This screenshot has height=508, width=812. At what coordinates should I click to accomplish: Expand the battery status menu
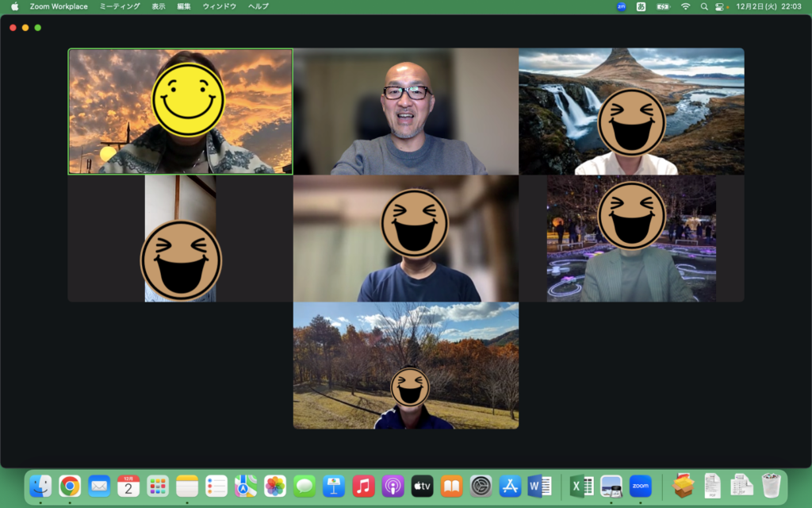663,6
